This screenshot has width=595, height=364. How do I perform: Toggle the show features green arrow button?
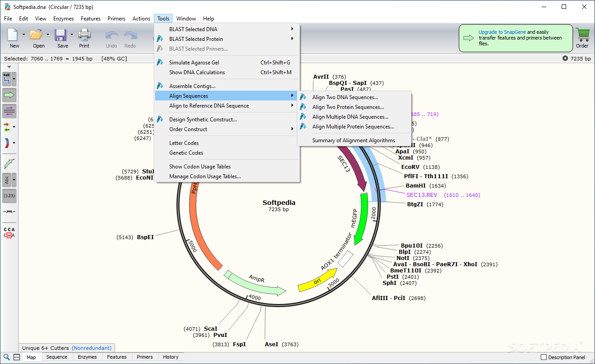(x=9, y=95)
